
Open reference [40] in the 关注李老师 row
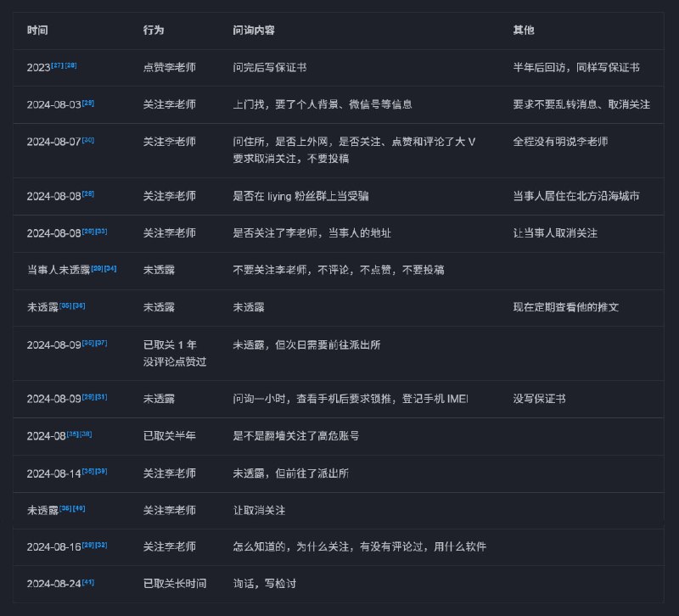tap(79, 508)
